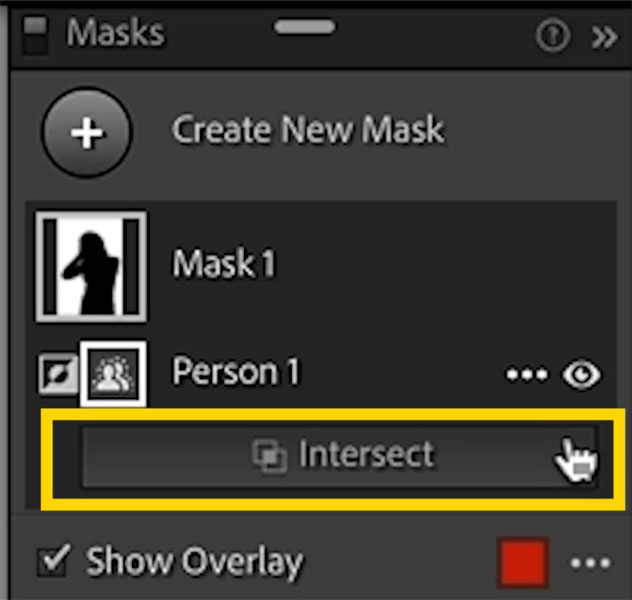Open the red overlay color swatch

[x=523, y=563]
